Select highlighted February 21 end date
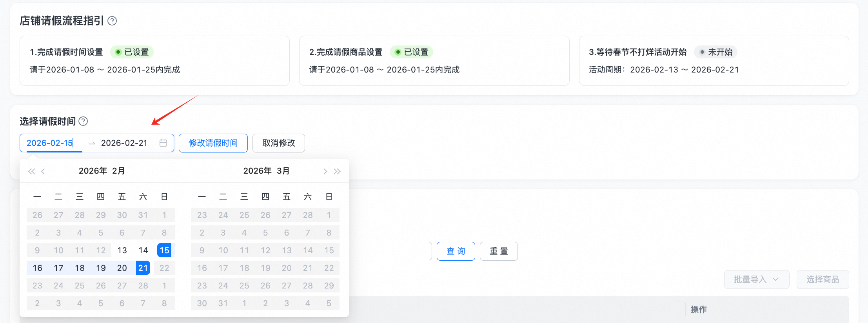Image resolution: width=868 pixels, height=323 pixels. 143,268
